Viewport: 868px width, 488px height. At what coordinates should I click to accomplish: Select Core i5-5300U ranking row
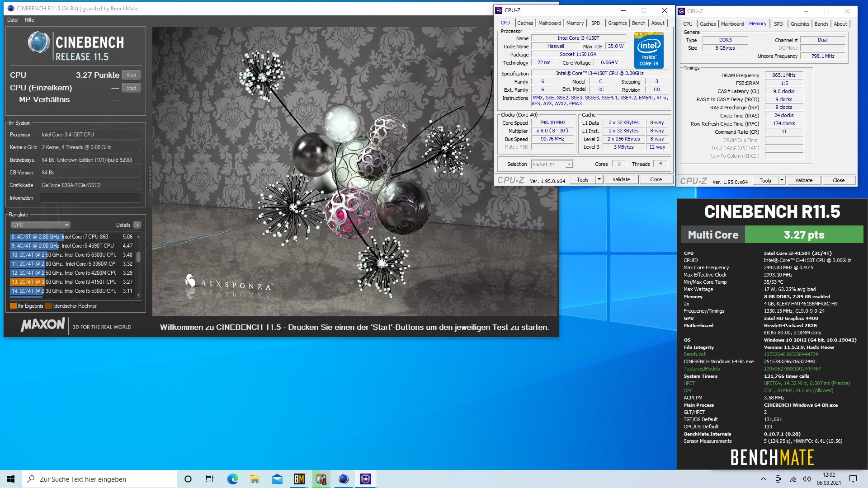[72, 291]
